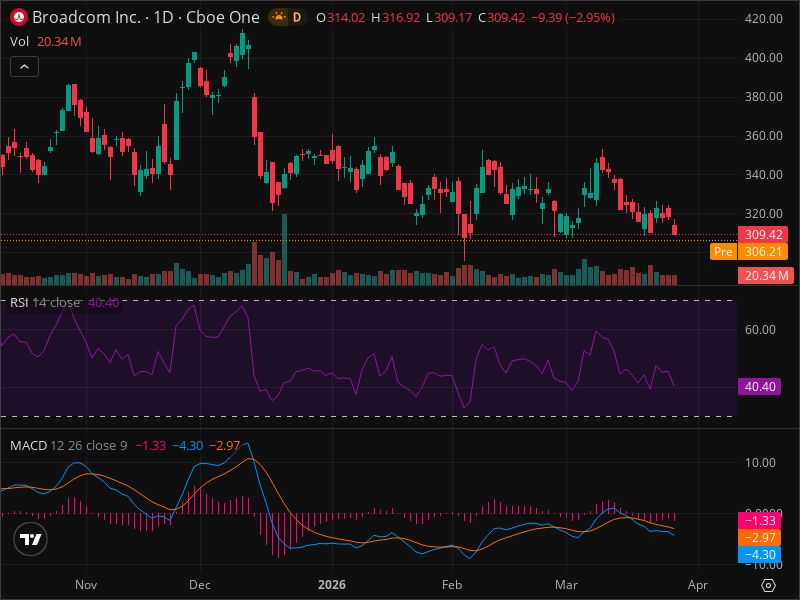Image resolution: width=800 pixels, height=600 pixels.
Task: Click the 40.40 RSI value label
Action: [x=759, y=387]
